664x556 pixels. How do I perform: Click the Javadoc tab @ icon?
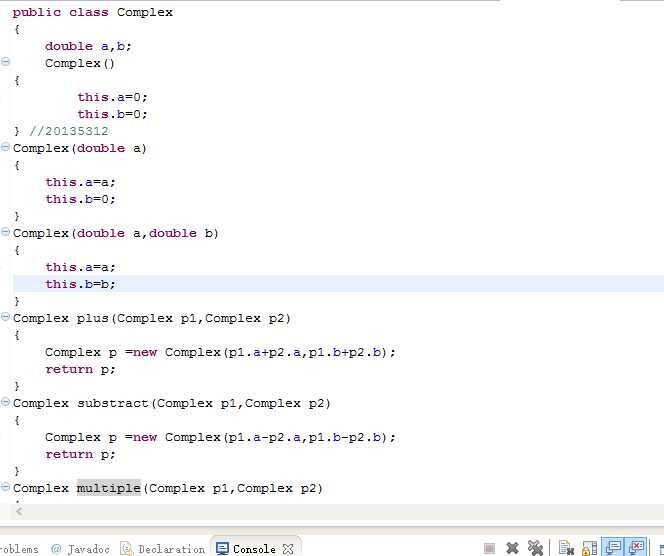point(56,549)
